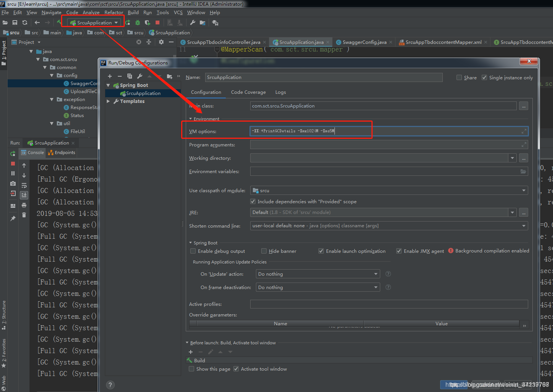553x392 pixels.
Task: Toggle Enable launch optimization checkbox
Action: tap(321, 251)
